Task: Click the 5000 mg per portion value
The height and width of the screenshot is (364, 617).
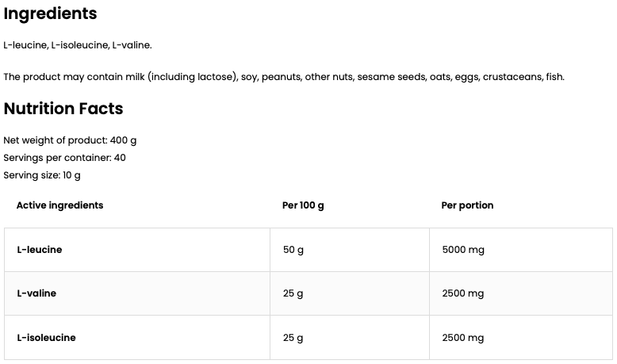Action: tap(463, 250)
